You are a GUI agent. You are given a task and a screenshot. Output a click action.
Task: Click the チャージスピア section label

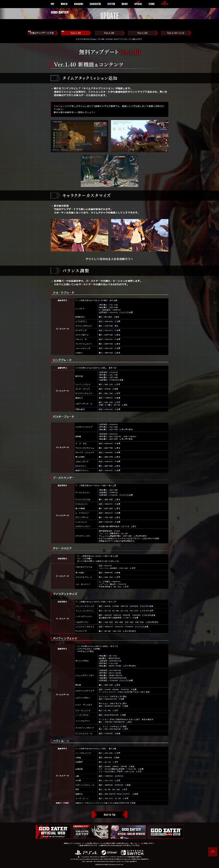[x=62, y=548]
